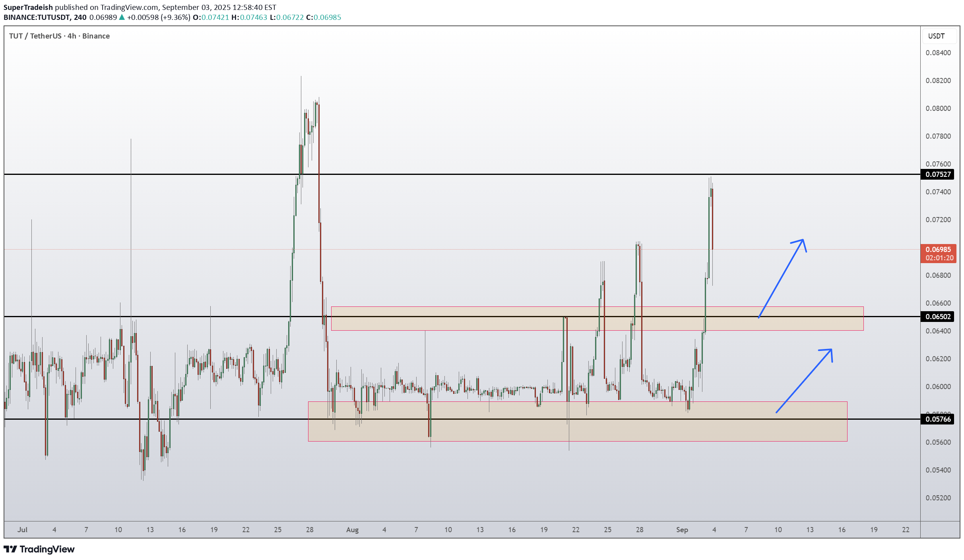Click the Jul date label
Screen dimensions: 964x560
click(23, 529)
